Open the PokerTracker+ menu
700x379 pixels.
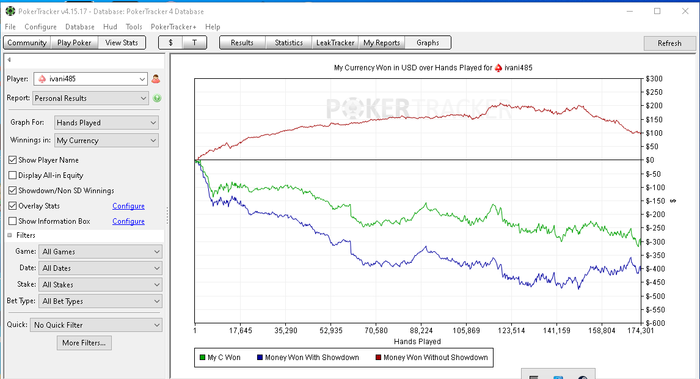pos(174,27)
